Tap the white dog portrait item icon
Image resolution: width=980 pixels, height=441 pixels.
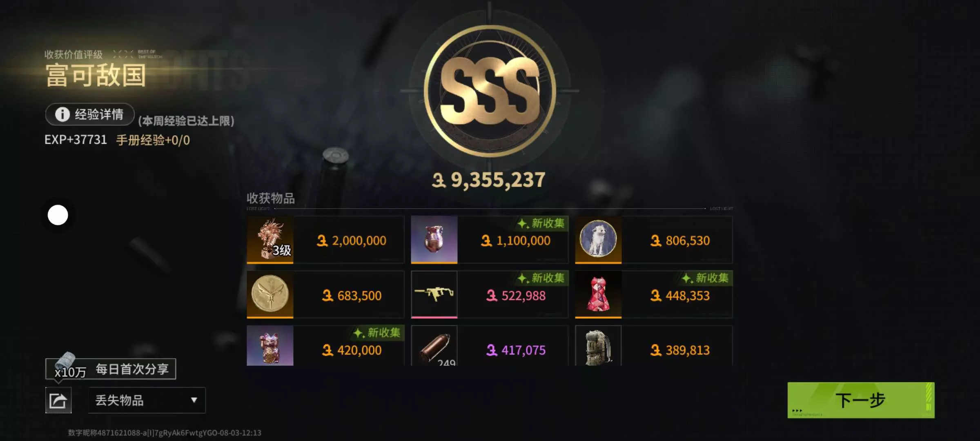pos(598,240)
